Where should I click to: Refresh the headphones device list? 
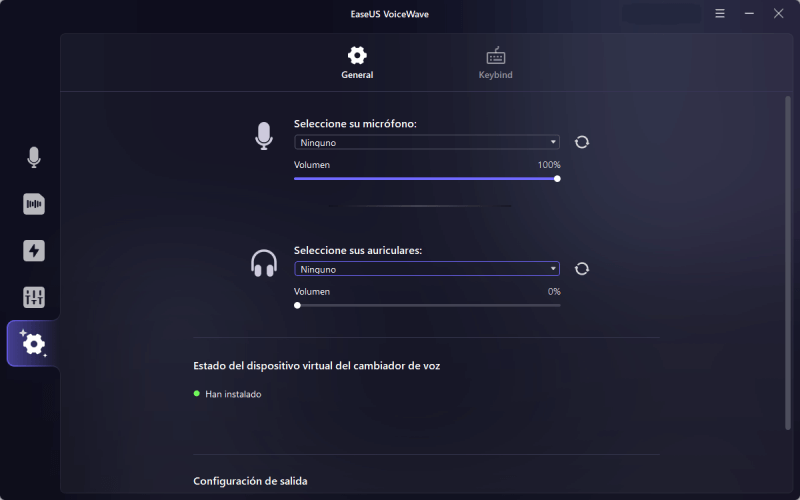click(x=582, y=269)
